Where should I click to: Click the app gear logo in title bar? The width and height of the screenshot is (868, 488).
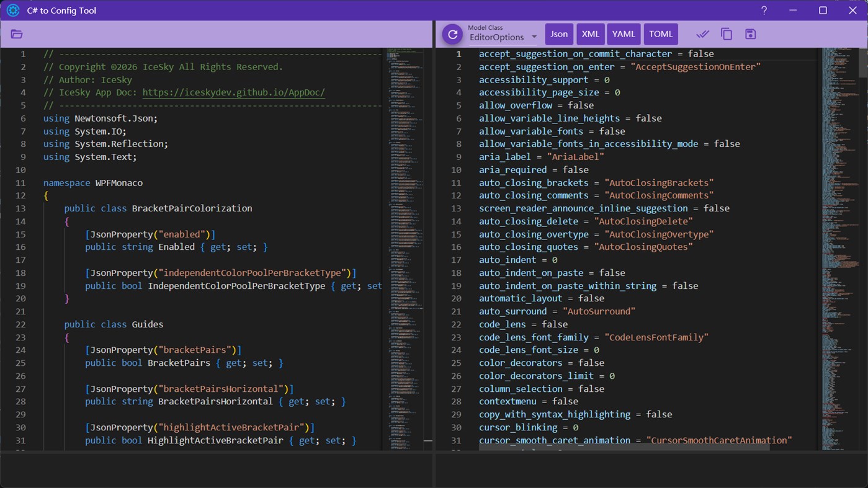pyautogui.click(x=12, y=11)
